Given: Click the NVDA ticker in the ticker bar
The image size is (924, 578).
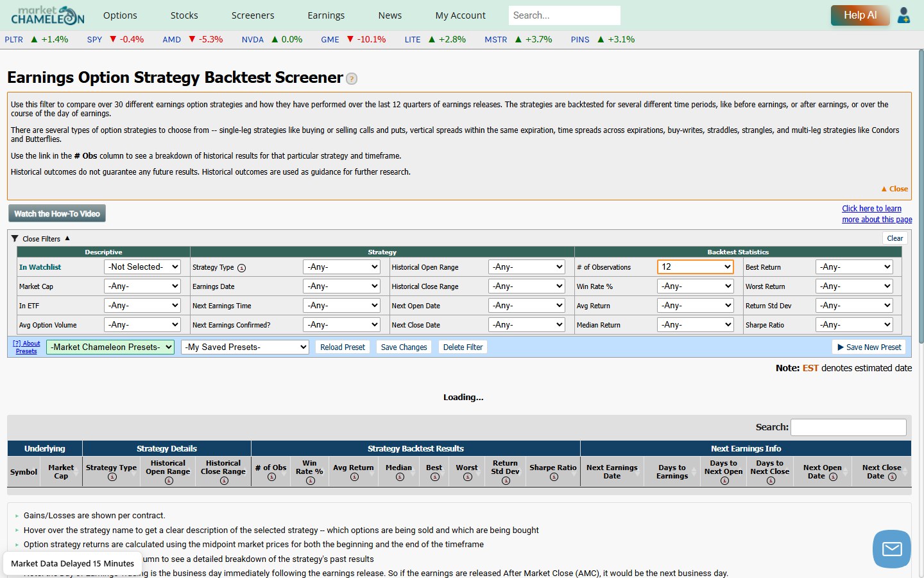Looking at the screenshot, I should (252, 40).
